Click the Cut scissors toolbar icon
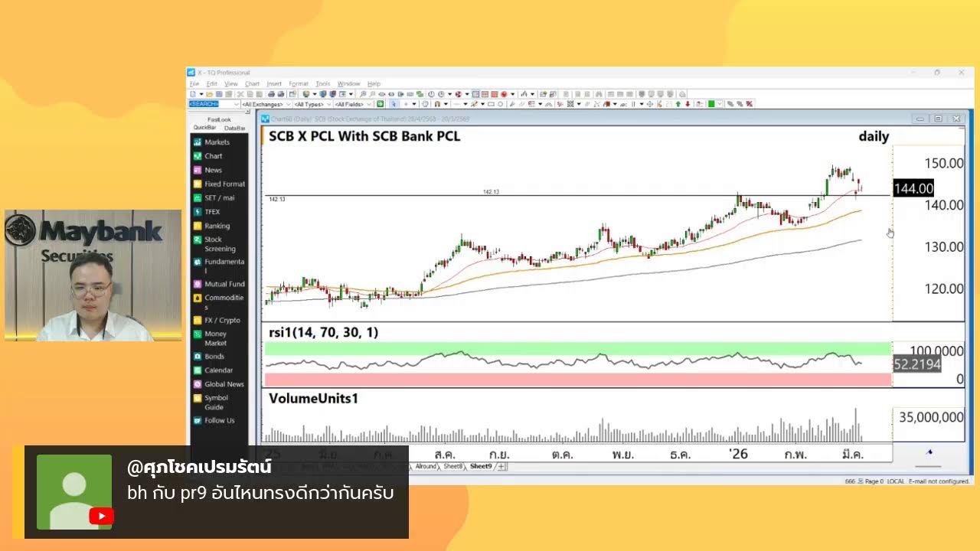980x551 pixels. pos(240,93)
